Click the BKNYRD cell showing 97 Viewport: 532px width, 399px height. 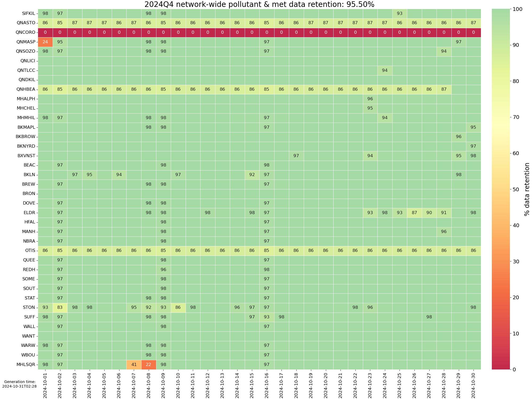tap(473, 146)
